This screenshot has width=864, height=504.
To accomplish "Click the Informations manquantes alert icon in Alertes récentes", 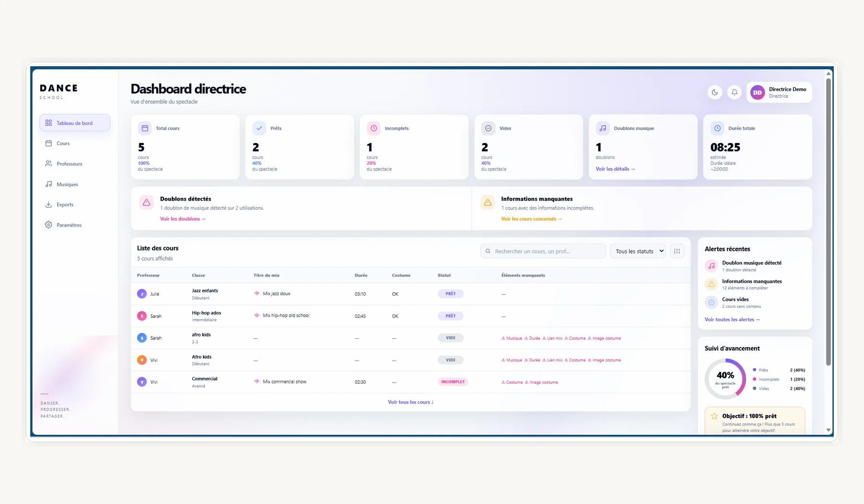I will (x=711, y=284).
